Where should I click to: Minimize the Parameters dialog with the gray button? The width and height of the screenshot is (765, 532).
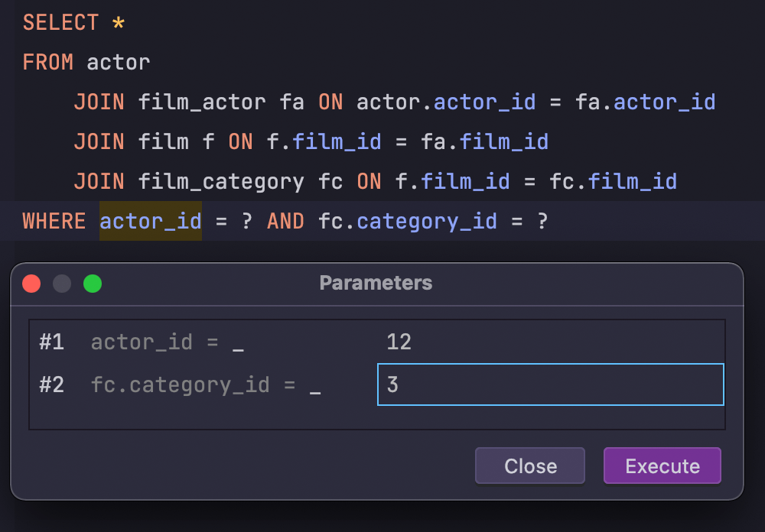click(x=62, y=284)
